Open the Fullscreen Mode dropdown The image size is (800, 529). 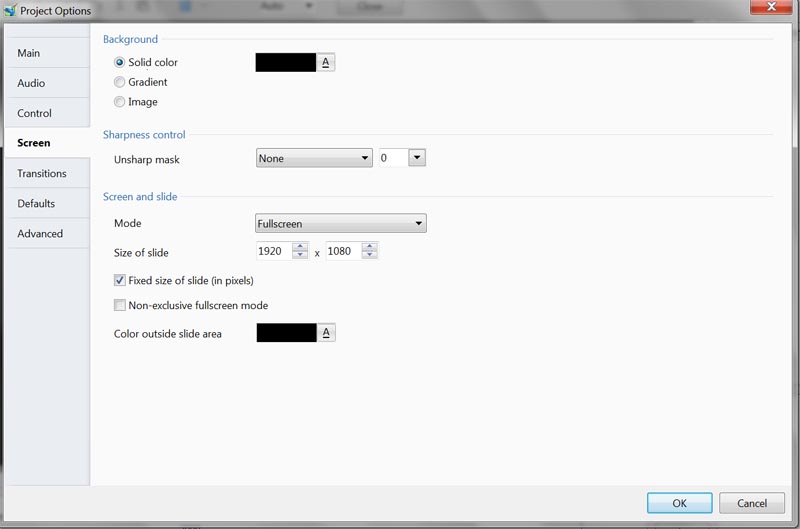(x=341, y=224)
